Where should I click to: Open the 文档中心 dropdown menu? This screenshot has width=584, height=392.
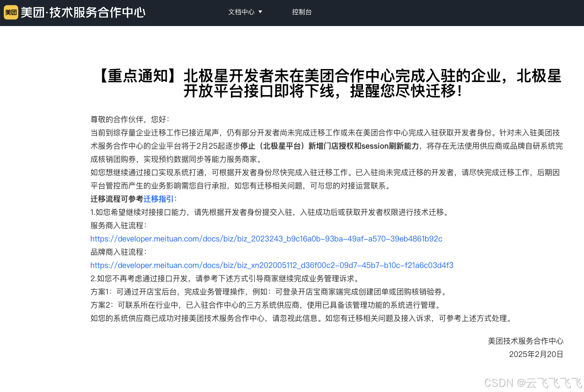pos(245,12)
